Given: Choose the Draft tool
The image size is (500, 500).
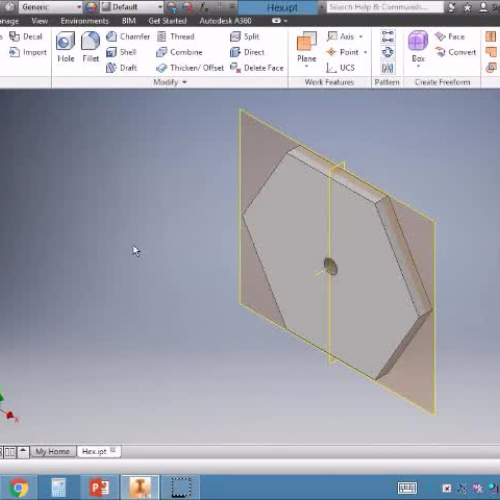Looking at the screenshot, I should (x=122, y=68).
